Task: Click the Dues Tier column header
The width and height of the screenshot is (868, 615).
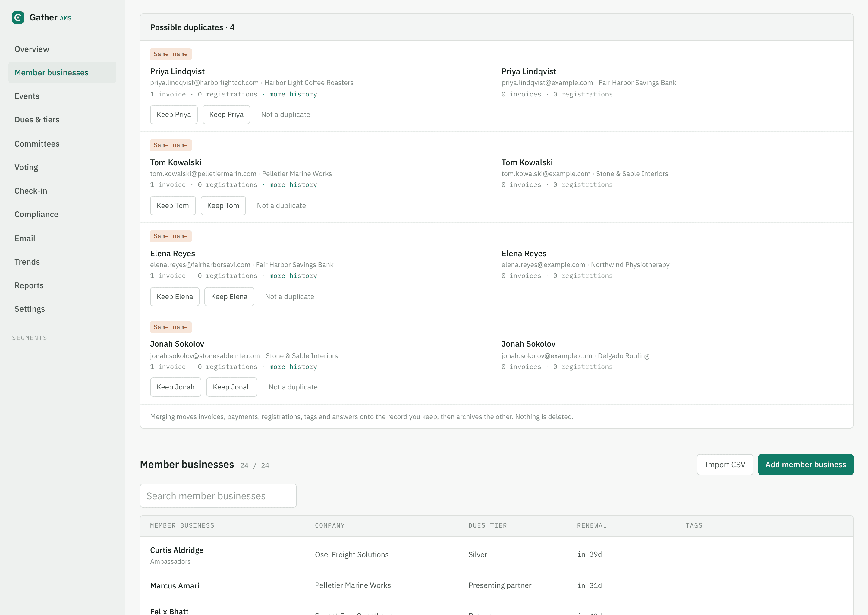Action: (488, 526)
